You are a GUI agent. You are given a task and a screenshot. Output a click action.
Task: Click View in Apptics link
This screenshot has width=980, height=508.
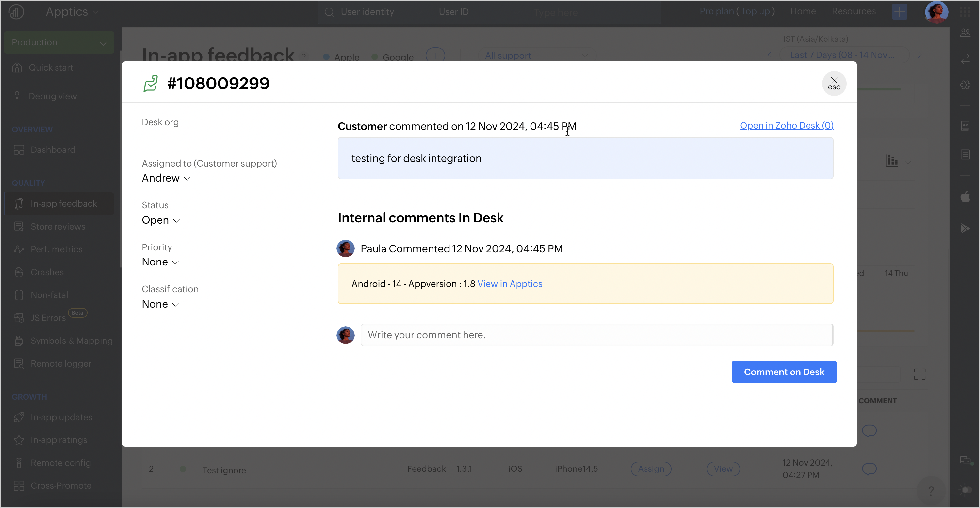[x=509, y=284]
